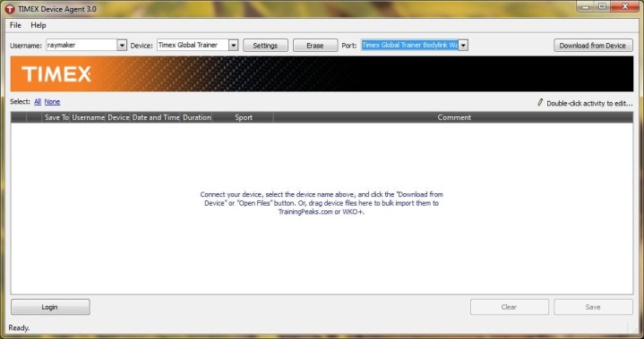Click Download from Device button

(x=593, y=46)
